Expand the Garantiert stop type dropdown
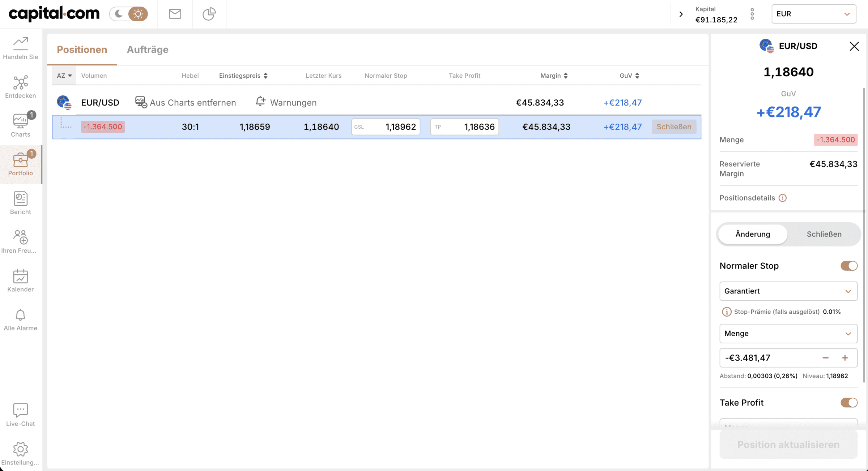Viewport: 868px width, 471px height. click(x=788, y=291)
